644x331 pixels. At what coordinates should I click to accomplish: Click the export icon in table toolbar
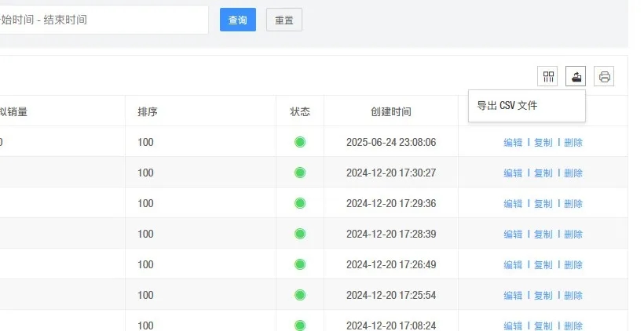pyautogui.click(x=576, y=76)
